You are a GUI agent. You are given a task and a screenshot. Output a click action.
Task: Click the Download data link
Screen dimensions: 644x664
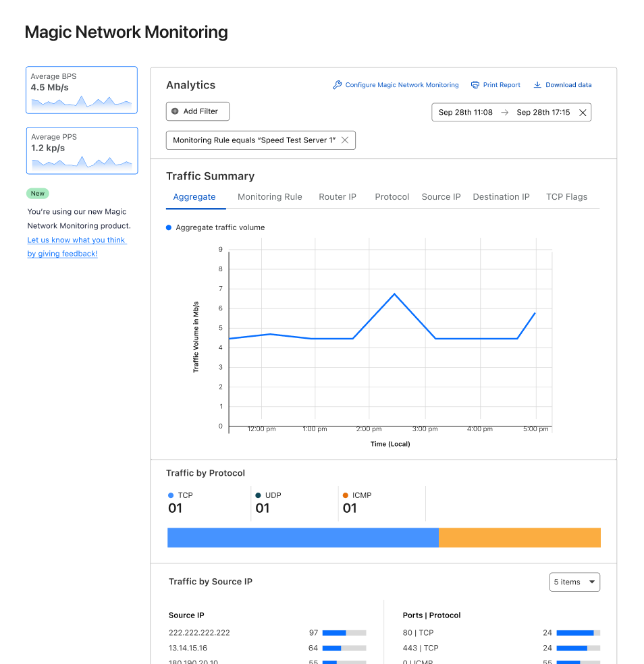click(568, 85)
